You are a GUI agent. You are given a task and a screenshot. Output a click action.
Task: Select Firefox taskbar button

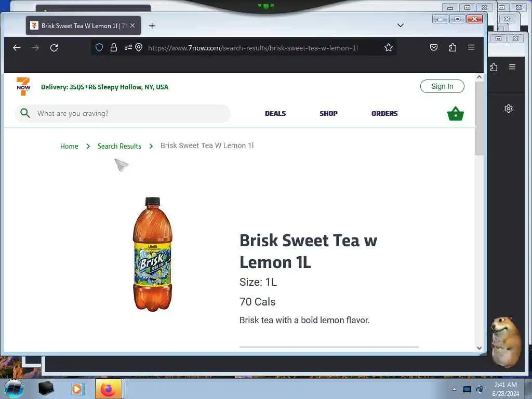(x=109, y=389)
